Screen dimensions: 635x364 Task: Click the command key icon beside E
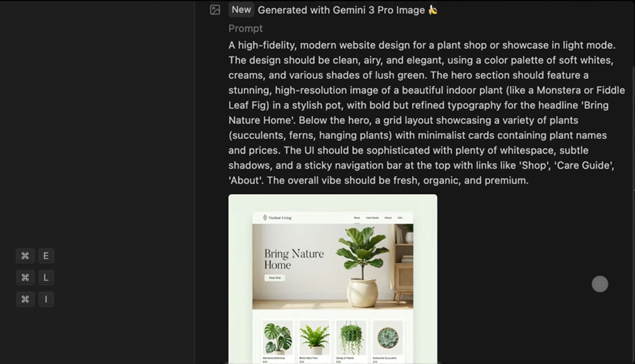point(25,255)
